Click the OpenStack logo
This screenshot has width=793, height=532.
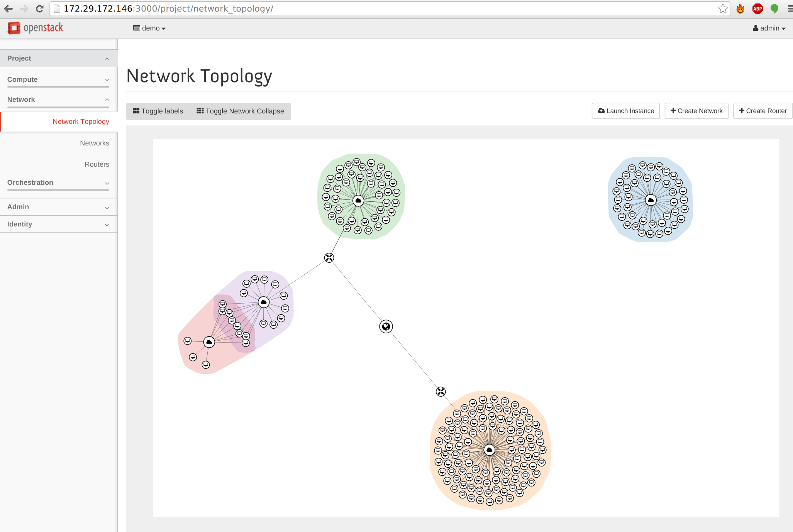[35, 28]
